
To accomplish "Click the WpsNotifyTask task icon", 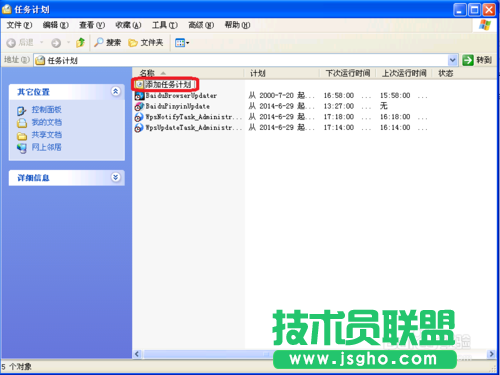I will [139, 117].
